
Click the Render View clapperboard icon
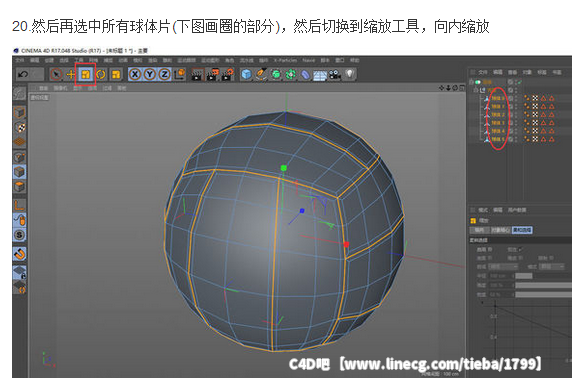click(x=197, y=74)
